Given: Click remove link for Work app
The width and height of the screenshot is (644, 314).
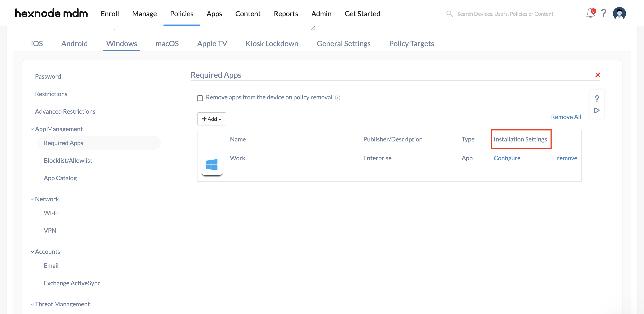Looking at the screenshot, I should [x=567, y=158].
